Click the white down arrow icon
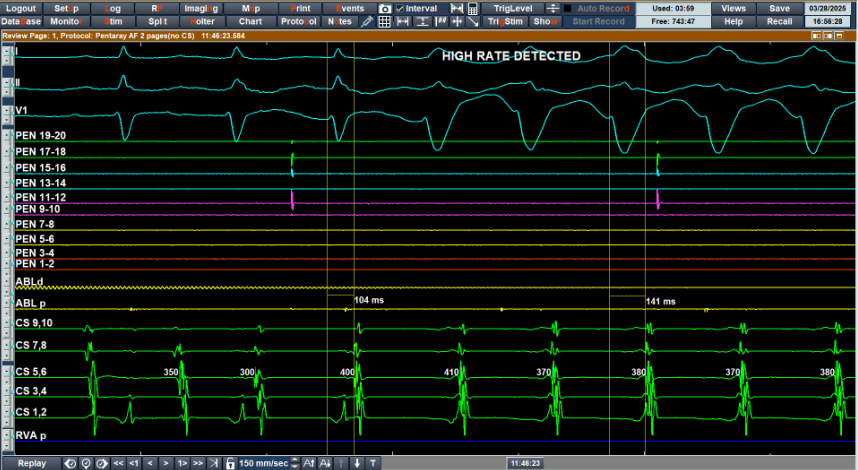Viewport: 858px width, 470px height. coord(357,463)
